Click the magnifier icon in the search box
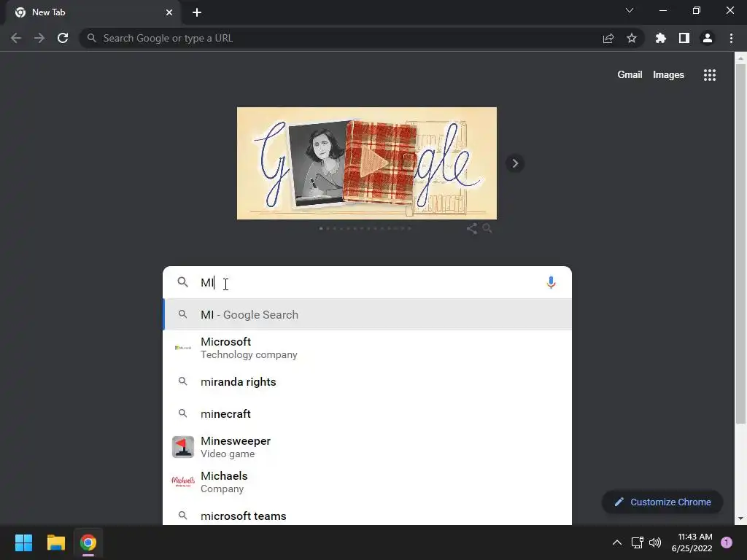Viewport: 747px width, 560px height. (x=183, y=282)
